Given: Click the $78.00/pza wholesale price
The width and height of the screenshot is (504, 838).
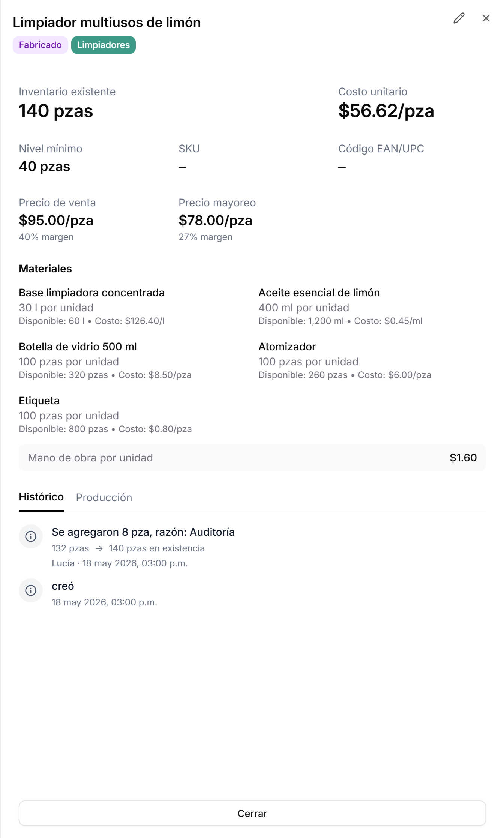Looking at the screenshot, I should 216,220.
